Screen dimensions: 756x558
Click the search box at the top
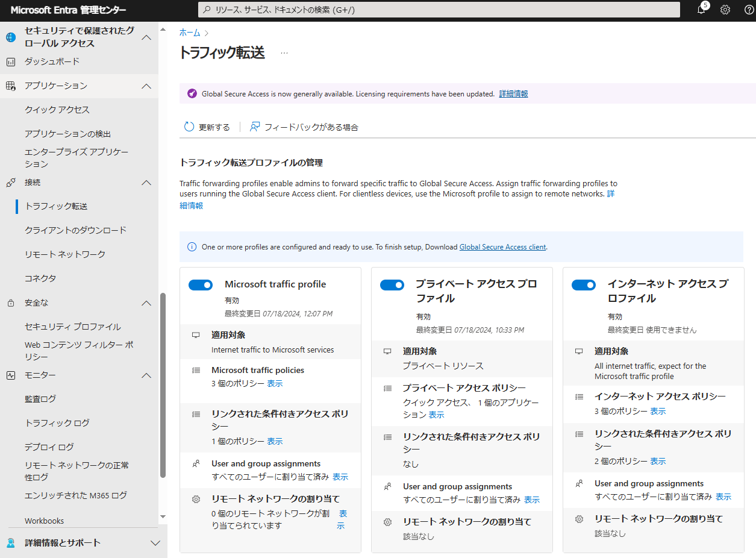439,10
